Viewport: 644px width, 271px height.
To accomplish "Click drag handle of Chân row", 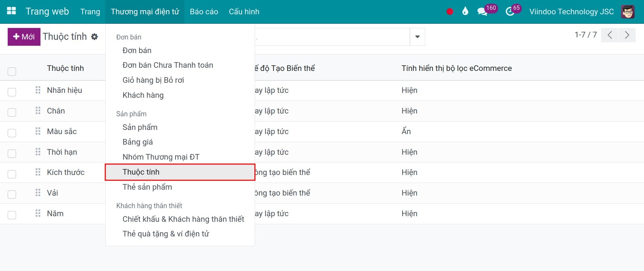I will tap(38, 111).
